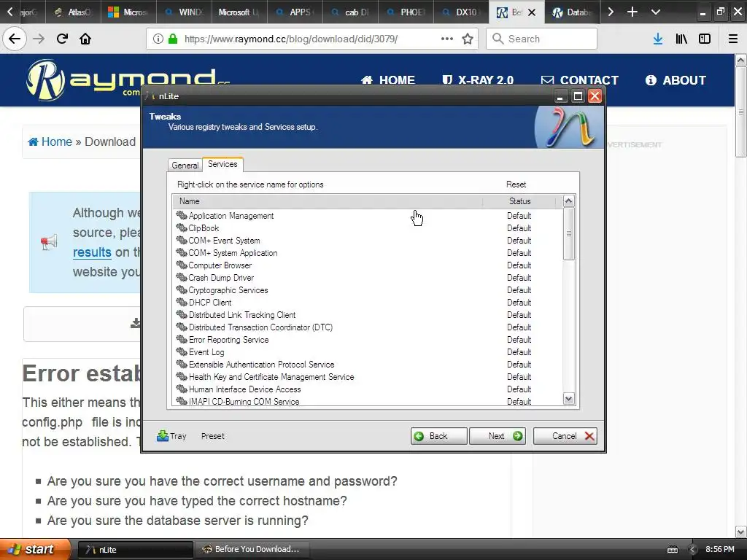The height and width of the screenshot is (560, 747).
Task: Expand hidden system tray icons
Action: 693,550
